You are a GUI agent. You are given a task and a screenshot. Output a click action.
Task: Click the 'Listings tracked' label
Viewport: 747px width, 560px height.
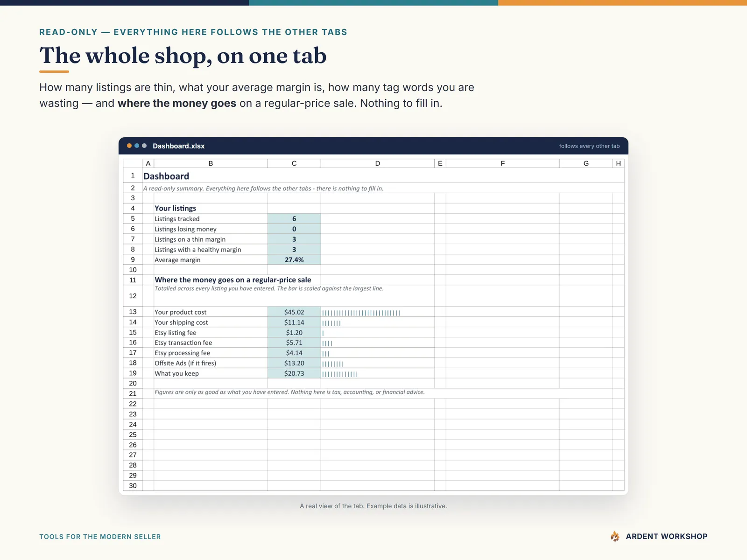point(177,219)
